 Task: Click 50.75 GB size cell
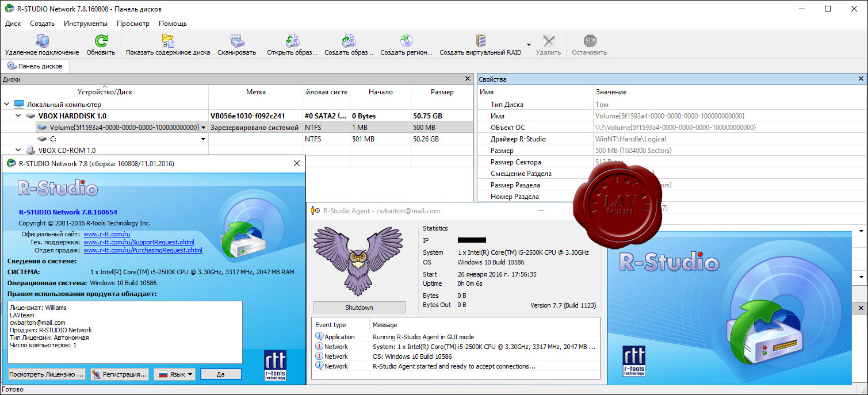(x=442, y=116)
